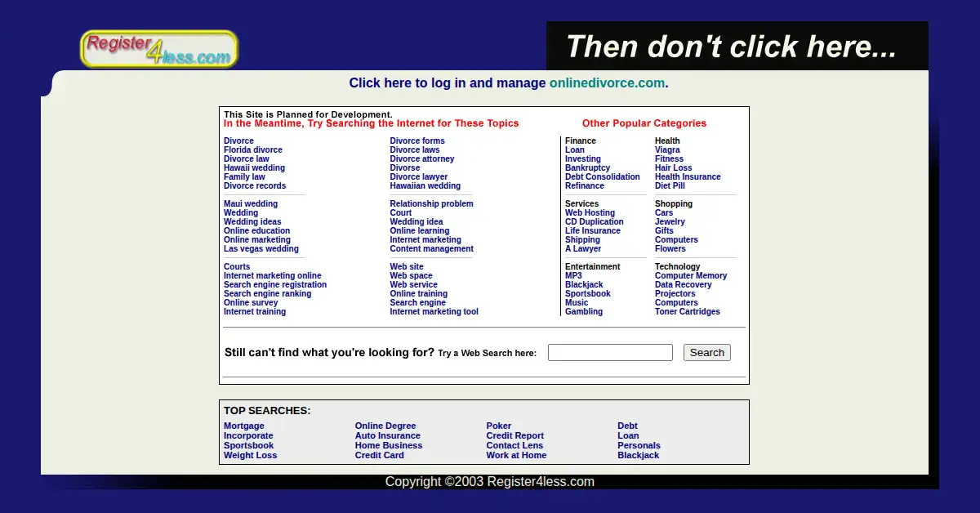Image resolution: width=980 pixels, height=513 pixels.
Task: Select the Bankruptcy link
Action: 588,168
